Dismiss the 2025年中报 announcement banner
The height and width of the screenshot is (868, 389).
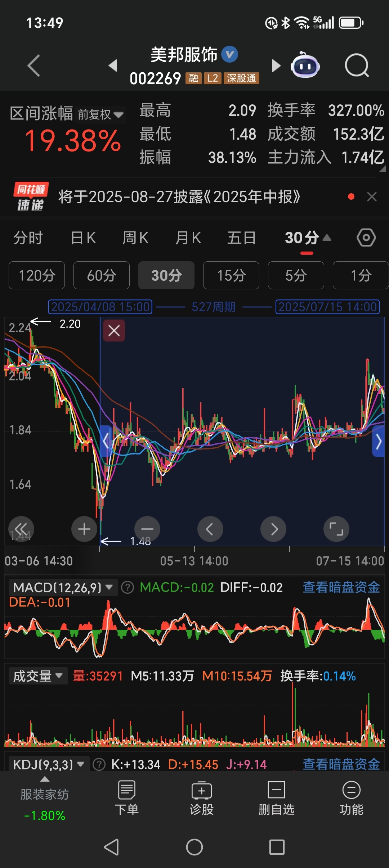tap(372, 196)
